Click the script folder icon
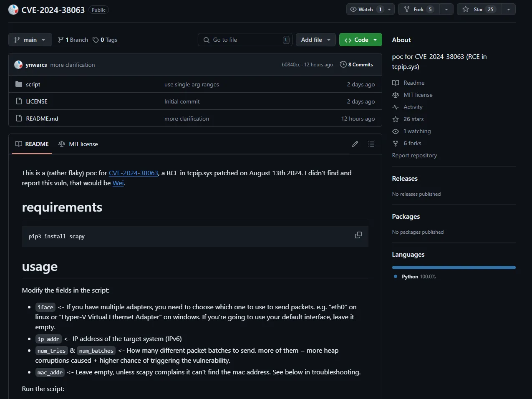The width and height of the screenshot is (532, 399). [19, 84]
